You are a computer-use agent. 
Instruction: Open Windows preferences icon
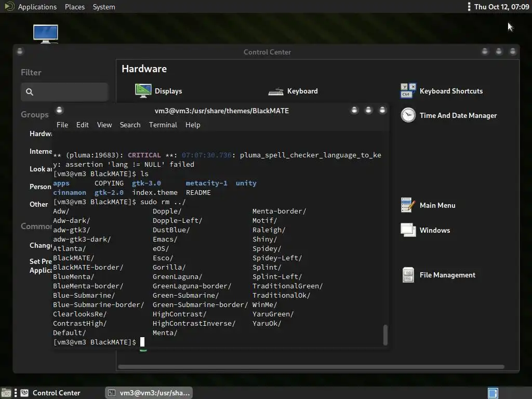pos(408,230)
